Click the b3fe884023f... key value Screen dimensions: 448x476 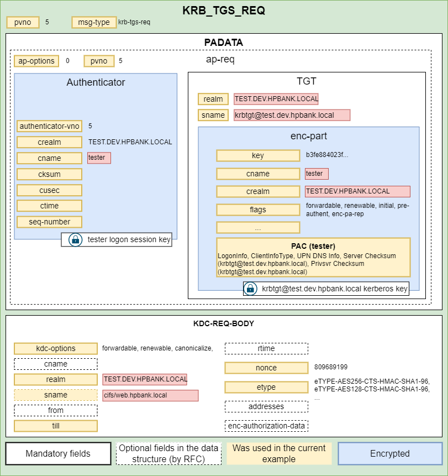pos(327,155)
